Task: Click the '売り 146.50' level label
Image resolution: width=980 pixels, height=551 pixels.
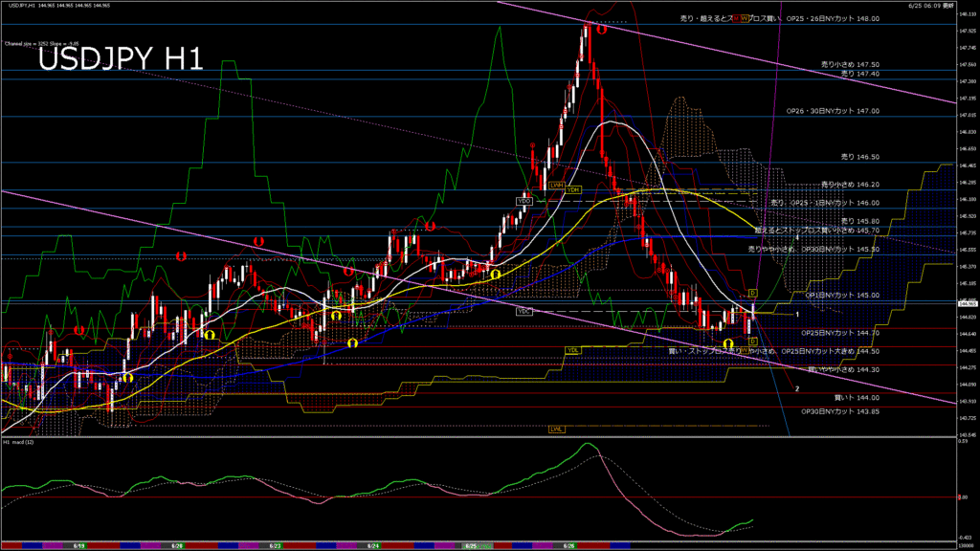Action: coord(860,158)
